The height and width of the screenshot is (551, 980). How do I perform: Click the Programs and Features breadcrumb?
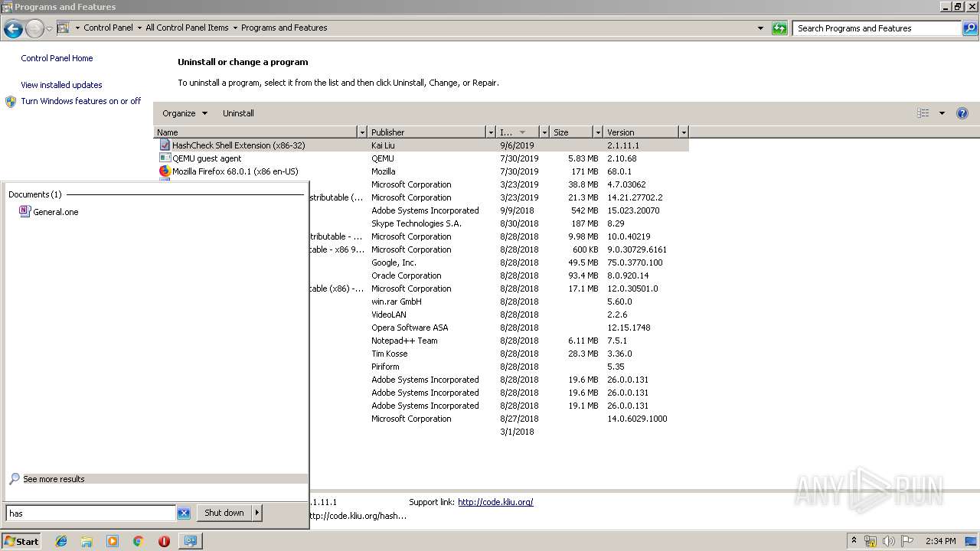(284, 28)
